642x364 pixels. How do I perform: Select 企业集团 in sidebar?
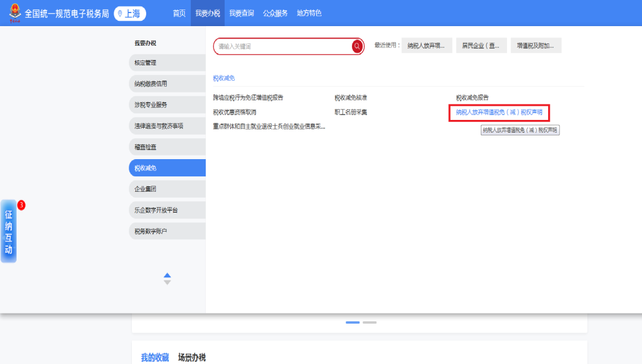pyautogui.click(x=167, y=189)
